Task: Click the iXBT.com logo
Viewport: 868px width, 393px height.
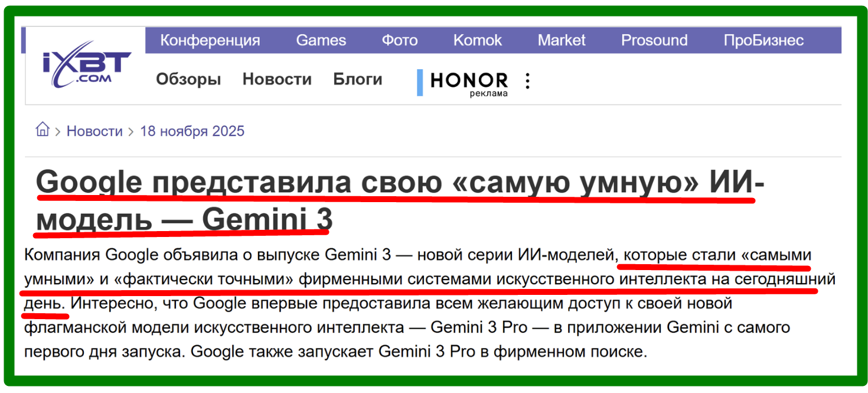Action: (x=86, y=65)
